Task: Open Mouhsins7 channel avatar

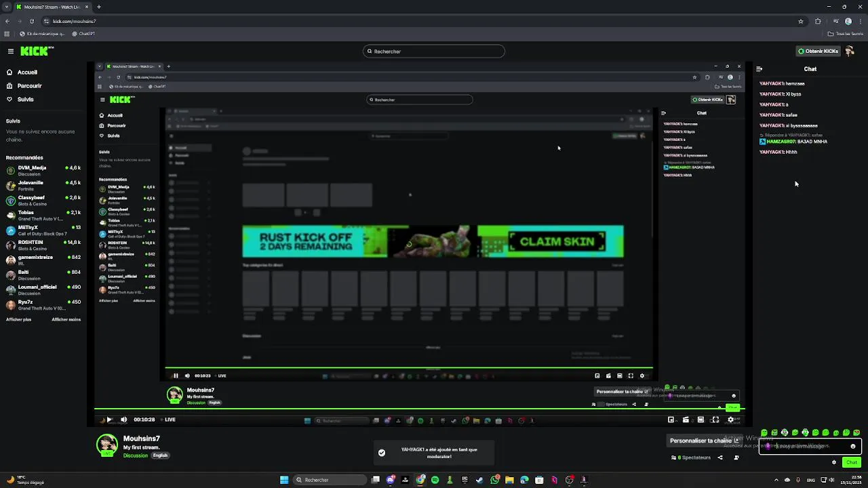Action: [106, 445]
